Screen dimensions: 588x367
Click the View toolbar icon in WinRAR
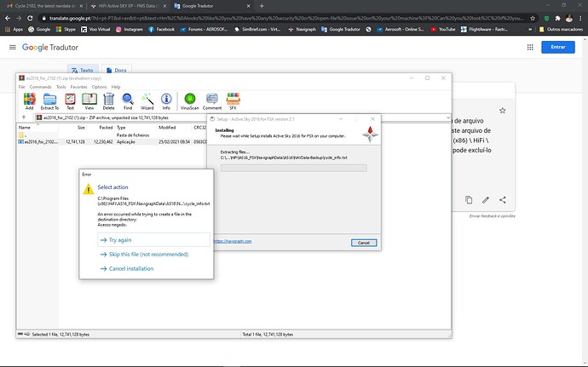[x=89, y=101]
